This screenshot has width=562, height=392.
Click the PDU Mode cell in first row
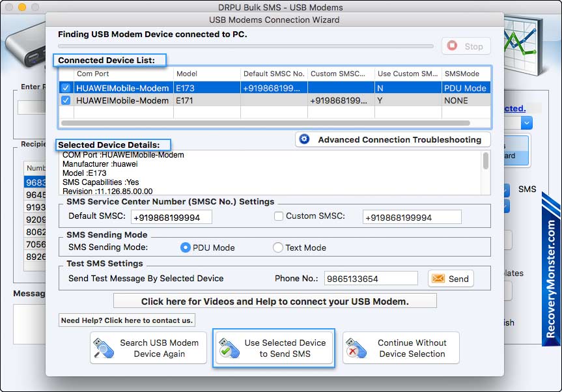pos(466,88)
